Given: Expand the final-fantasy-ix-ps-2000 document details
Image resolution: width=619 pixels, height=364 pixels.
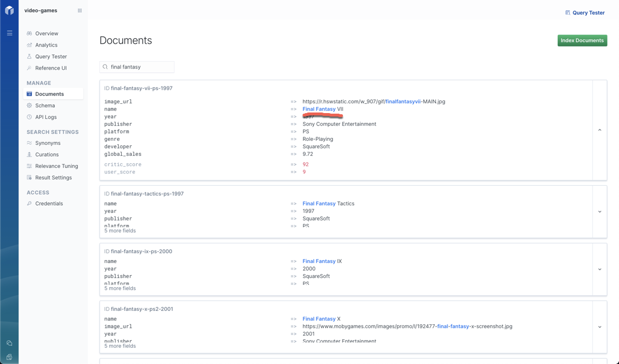Looking at the screenshot, I should click(x=599, y=269).
